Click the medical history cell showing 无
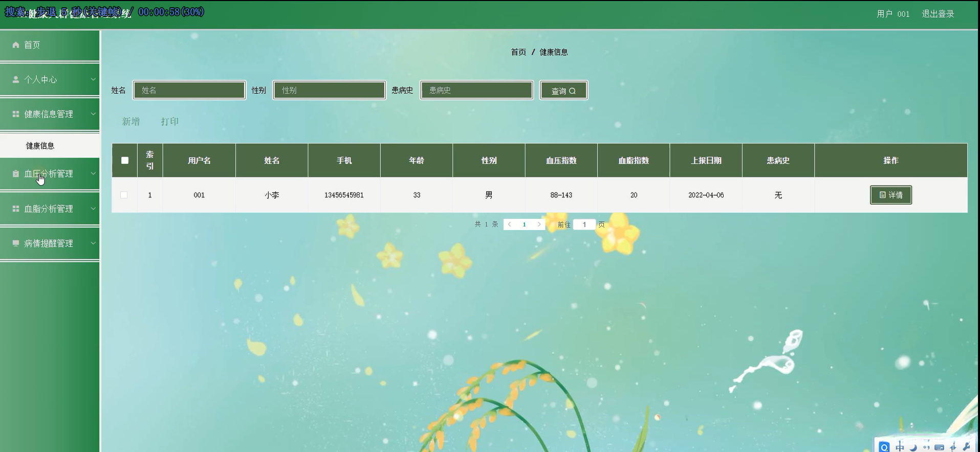The image size is (980, 452). pos(778,195)
